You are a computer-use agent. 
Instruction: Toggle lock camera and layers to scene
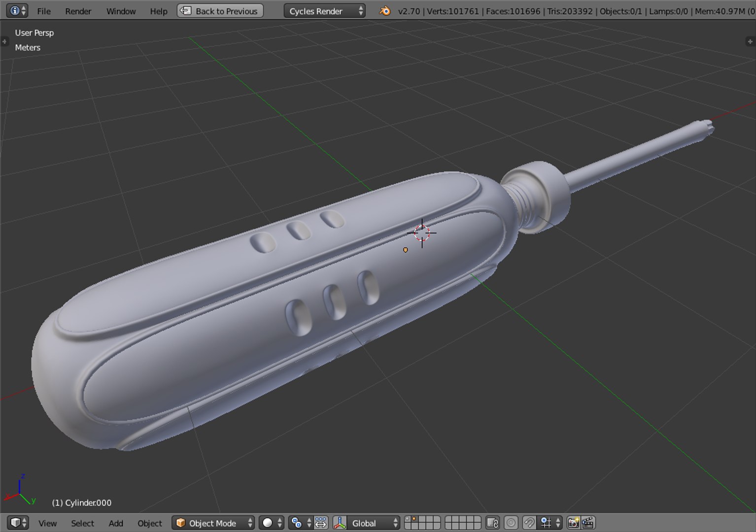click(492, 523)
